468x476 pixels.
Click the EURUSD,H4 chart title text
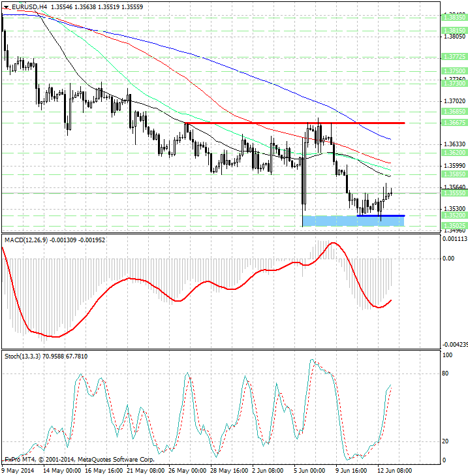click(x=29, y=7)
